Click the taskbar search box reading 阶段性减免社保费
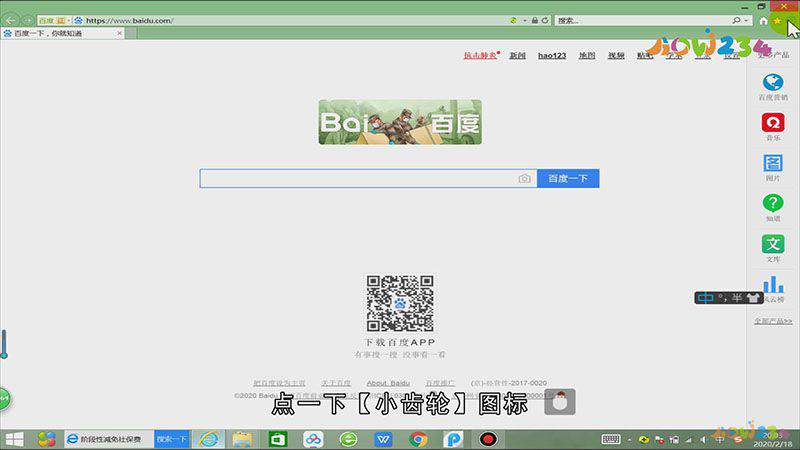Viewport: 800px width, 450px height. pyautogui.click(x=109, y=439)
